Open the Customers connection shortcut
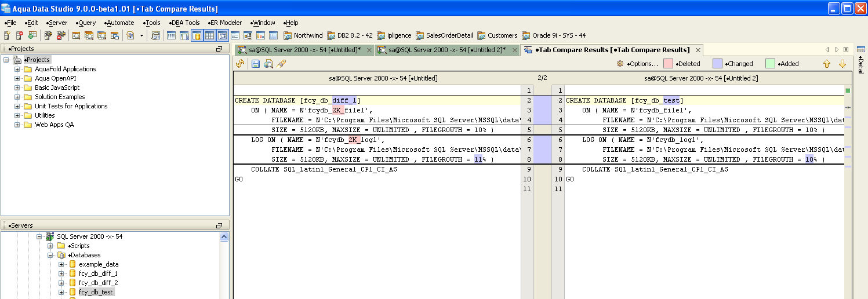Image resolution: width=868 pixels, height=299 pixels. [497, 35]
